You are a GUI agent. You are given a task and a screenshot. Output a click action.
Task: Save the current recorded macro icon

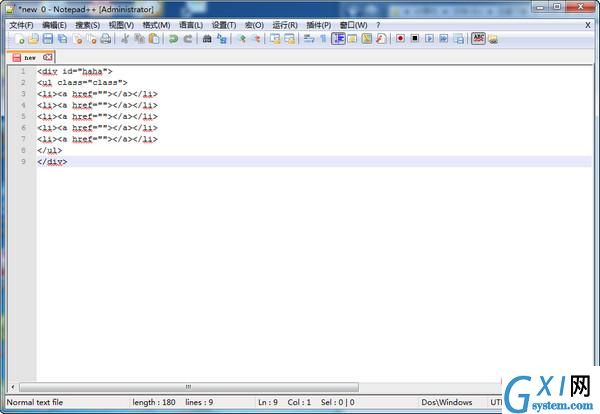click(x=458, y=39)
